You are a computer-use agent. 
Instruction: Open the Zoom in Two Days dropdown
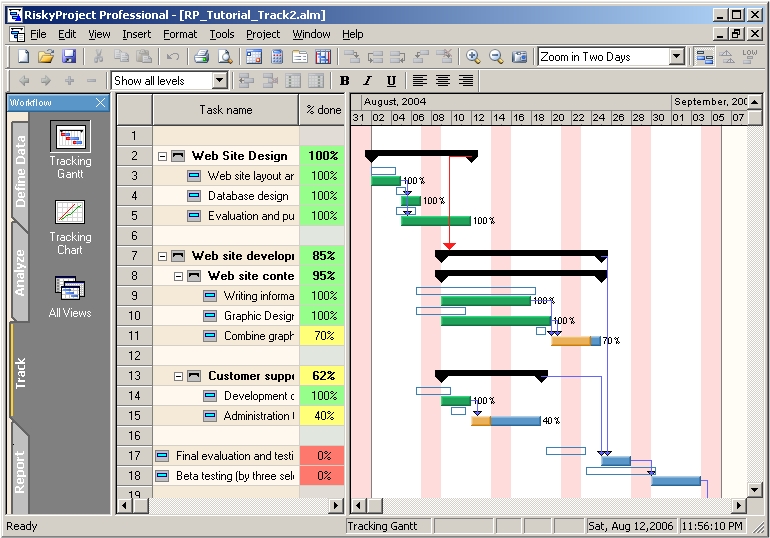point(677,57)
